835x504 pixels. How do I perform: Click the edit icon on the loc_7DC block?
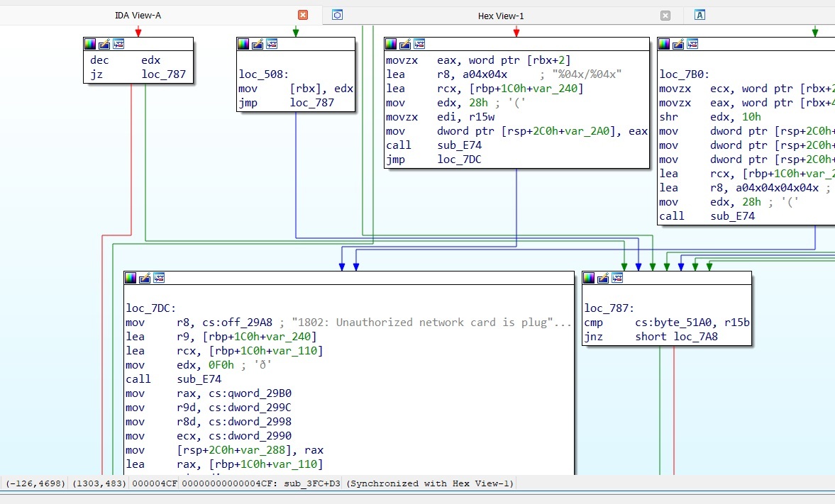click(145, 278)
